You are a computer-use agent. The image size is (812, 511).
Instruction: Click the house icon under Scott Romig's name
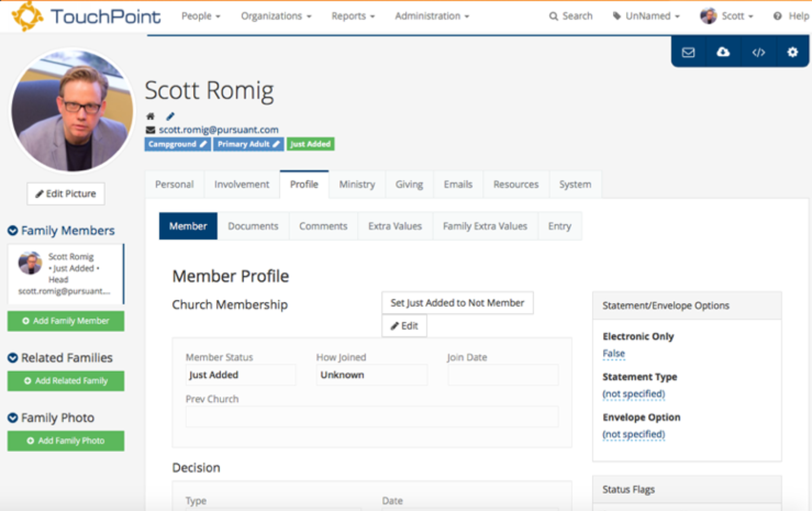click(x=150, y=116)
